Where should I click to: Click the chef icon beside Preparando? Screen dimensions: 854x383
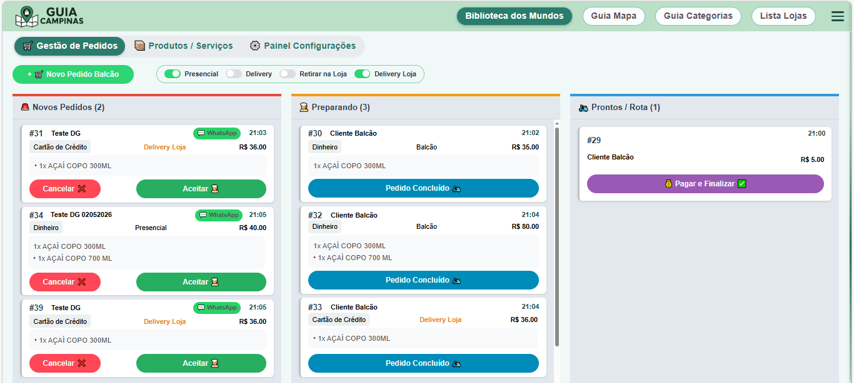click(304, 107)
